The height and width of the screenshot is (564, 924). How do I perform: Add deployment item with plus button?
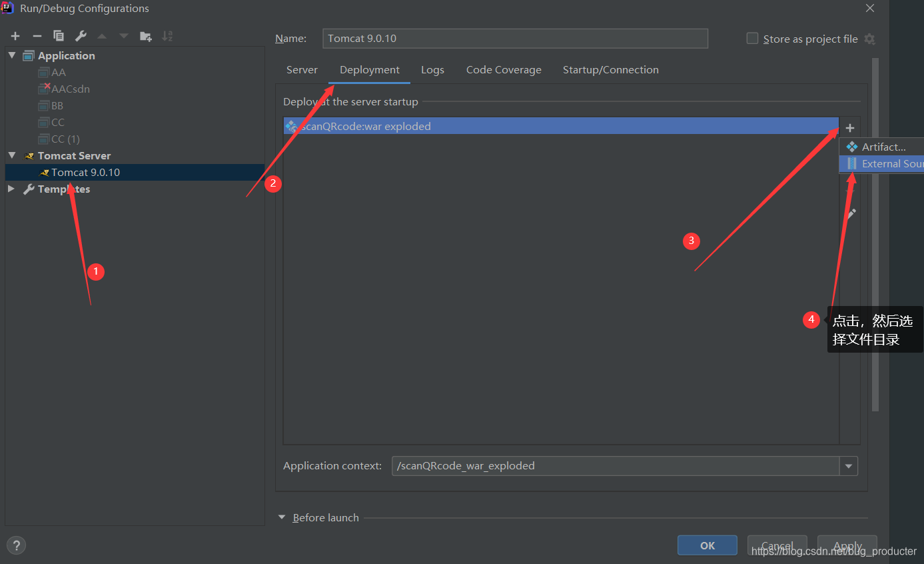[850, 128]
